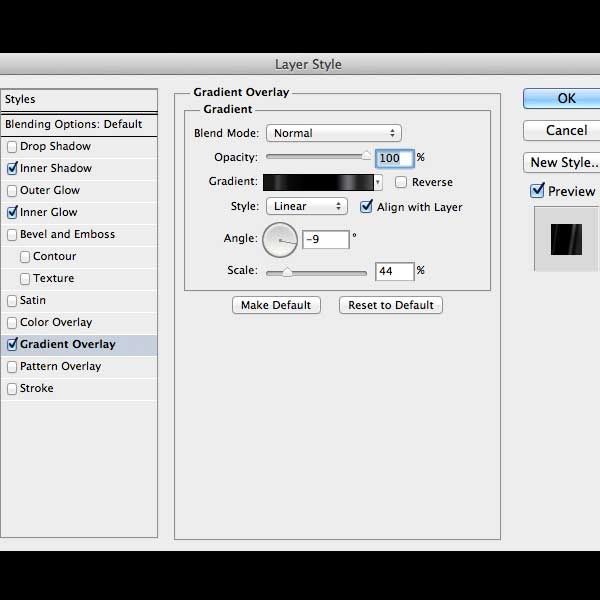
Task: Enable the Pattern Overlay checkbox
Action: pyautogui.click(x=12, y=367)
